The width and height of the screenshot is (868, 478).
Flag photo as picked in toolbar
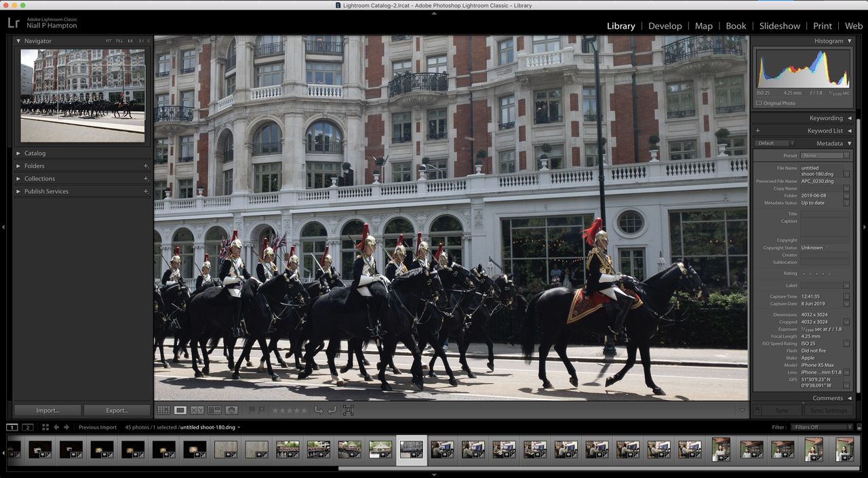(x=252, y=410)
